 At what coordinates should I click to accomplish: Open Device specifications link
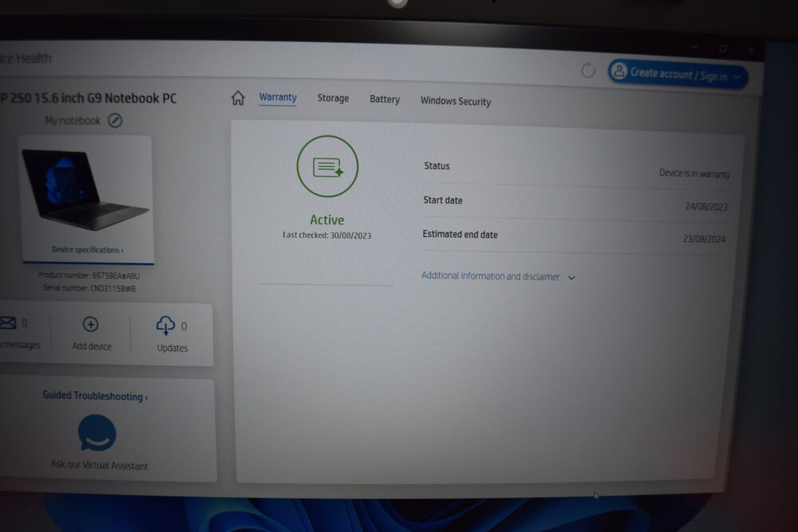pyautogui.click(x=88, y=250)
